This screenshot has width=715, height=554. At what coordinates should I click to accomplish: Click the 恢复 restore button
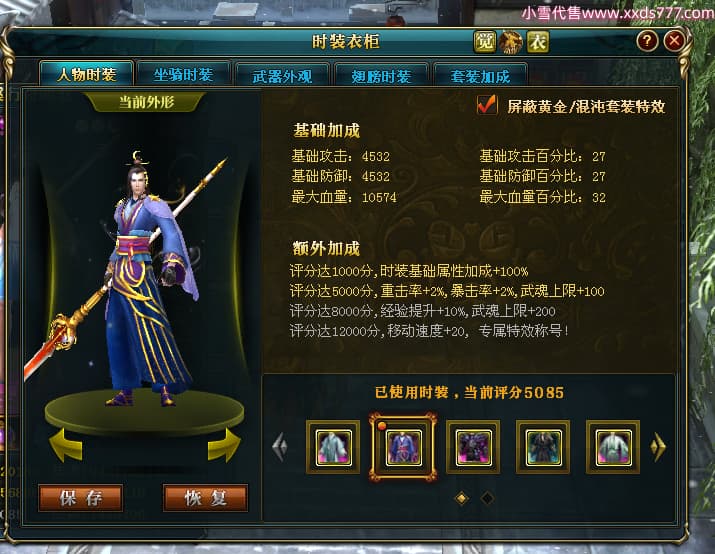(206, 498)
